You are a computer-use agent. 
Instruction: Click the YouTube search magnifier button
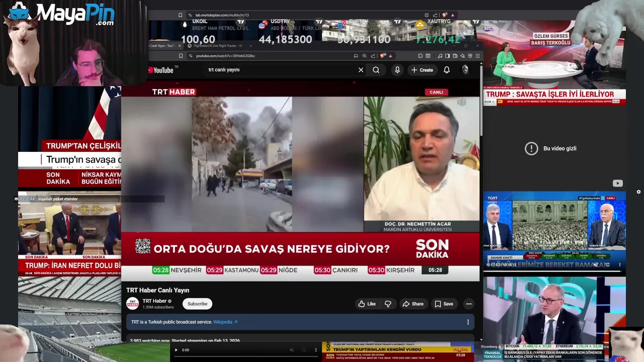tap(376, 70)
